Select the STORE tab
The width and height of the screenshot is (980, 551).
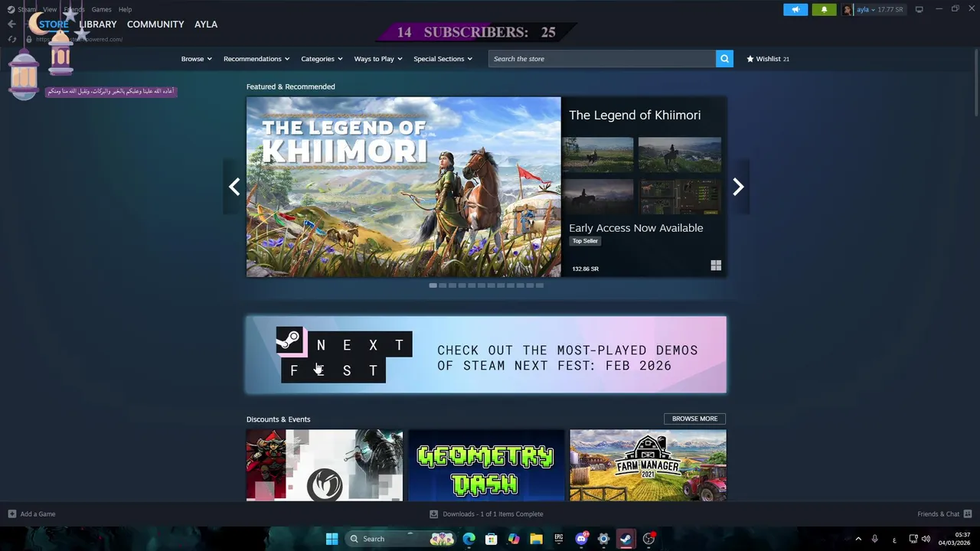pos(54,24)
